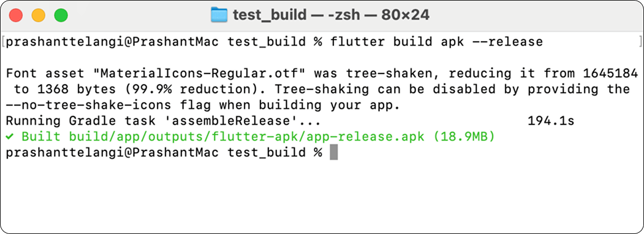Viewport: 644px width, 234px height.
Task: Click the gray terminal cursor block
Action: click(x=333, y=152)
